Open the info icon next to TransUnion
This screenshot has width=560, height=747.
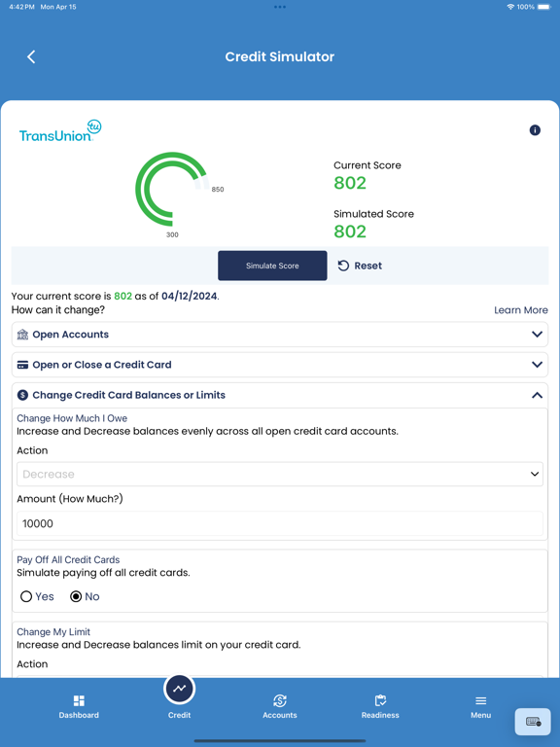tap(535, 130)
